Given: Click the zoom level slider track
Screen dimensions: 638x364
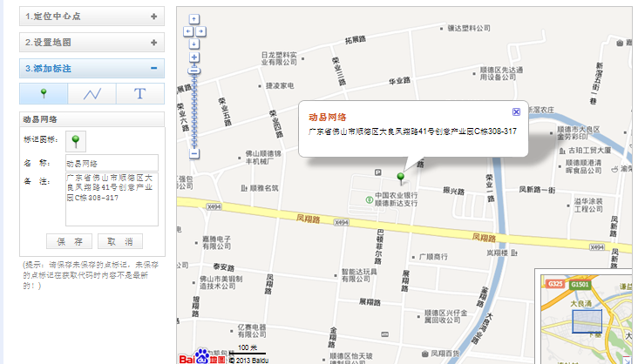Looking at the screenshot, I should point(194,110).
